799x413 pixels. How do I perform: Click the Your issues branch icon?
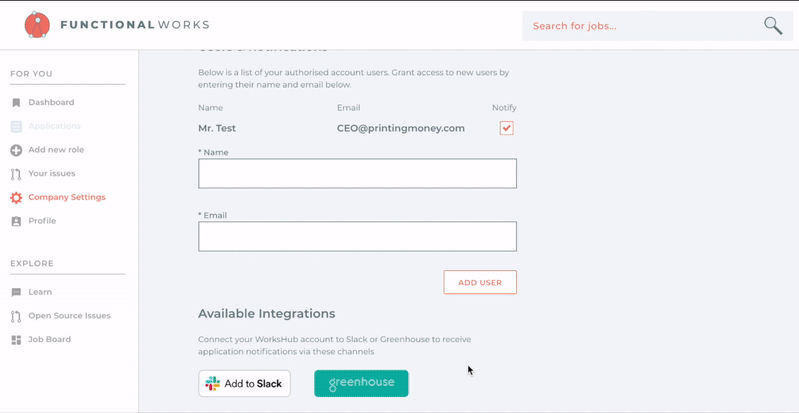tap(16, 174)
